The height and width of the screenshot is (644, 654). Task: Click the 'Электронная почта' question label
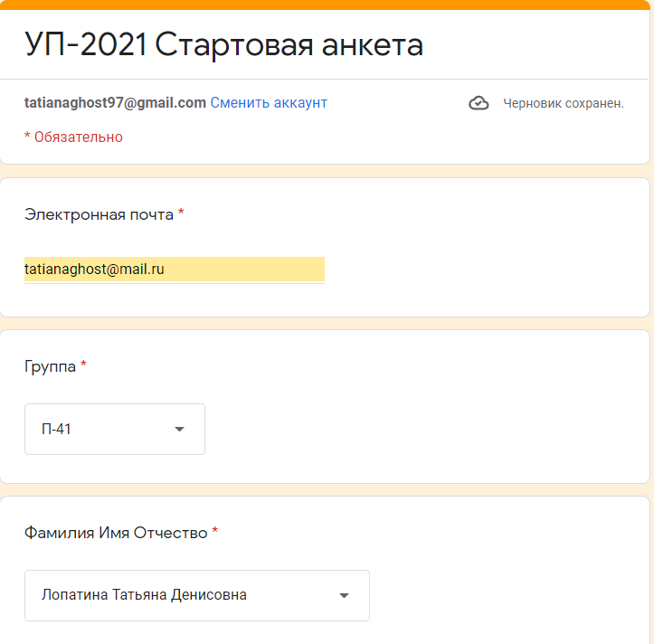pos(99,214)
